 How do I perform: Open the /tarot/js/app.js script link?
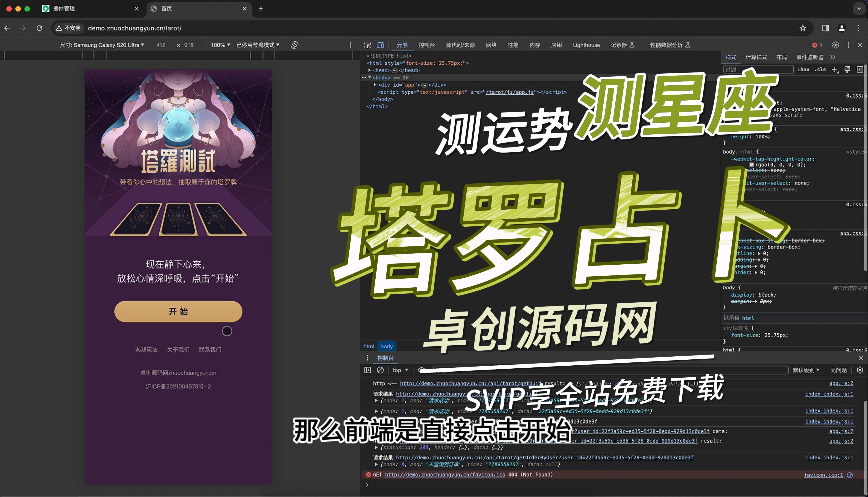pos(510,92)
